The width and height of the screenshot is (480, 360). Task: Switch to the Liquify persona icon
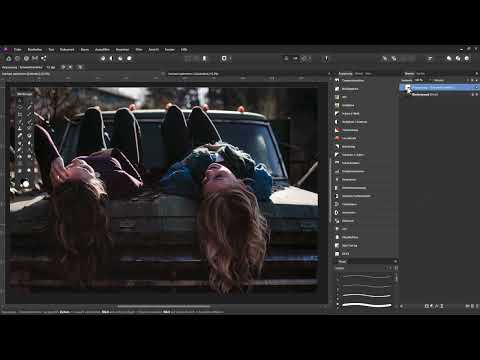18,58
